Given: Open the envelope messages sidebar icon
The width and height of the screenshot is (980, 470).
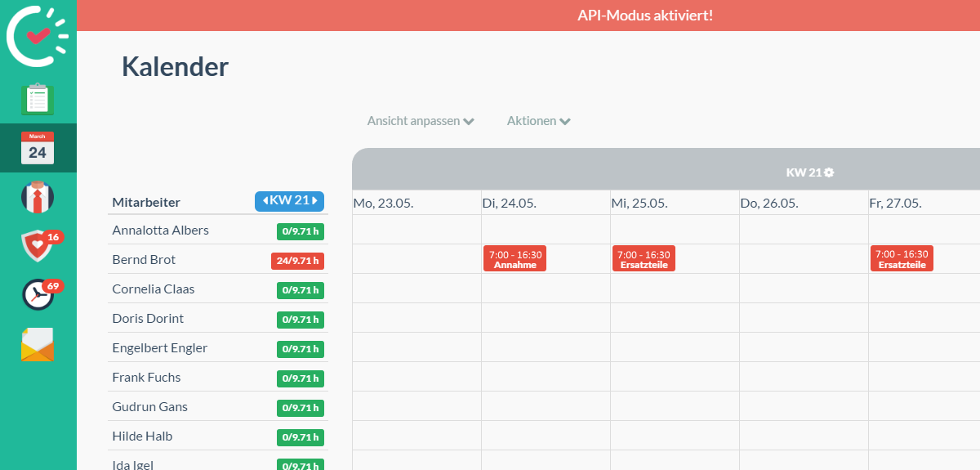Looking at the screenshot, I should [38, 344].
